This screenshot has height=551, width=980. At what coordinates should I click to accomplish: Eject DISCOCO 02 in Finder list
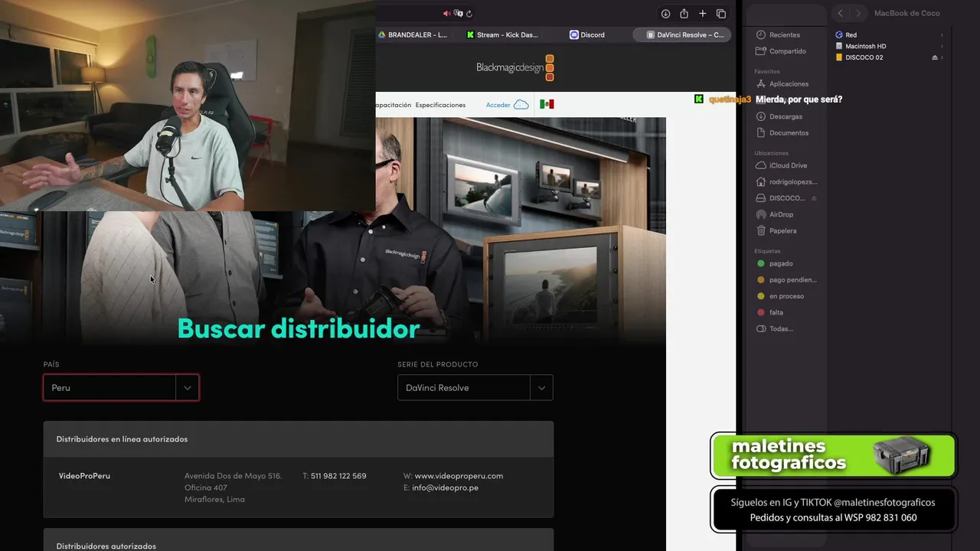(934, 57)
